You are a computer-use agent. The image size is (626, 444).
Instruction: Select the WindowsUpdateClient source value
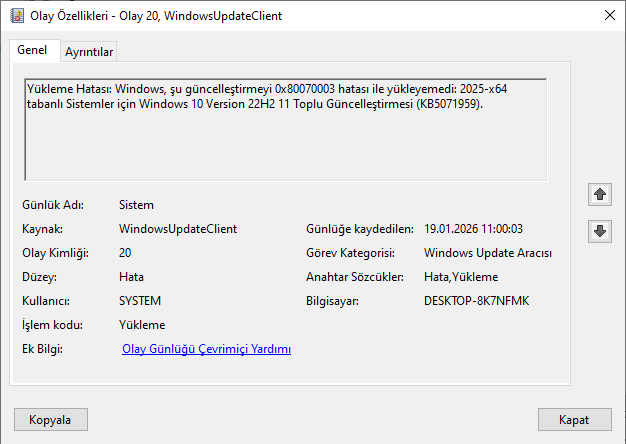(x=178, y=229)
